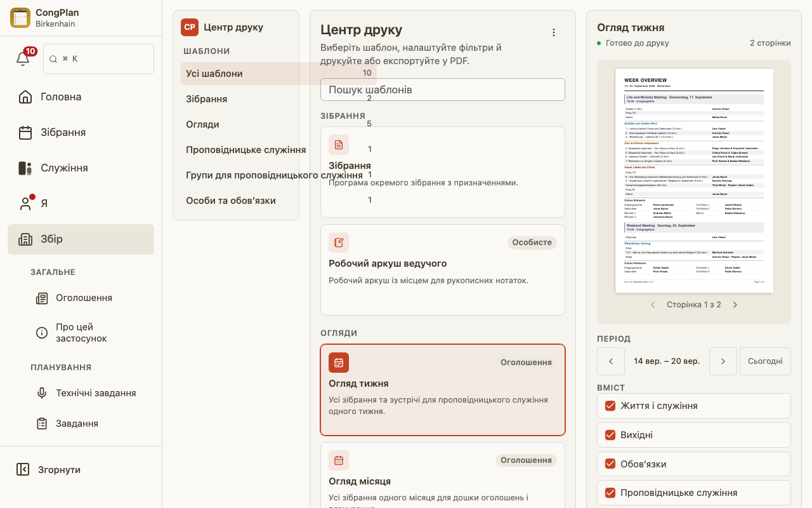812x508 pixels.
Task: Select Особи та обов'язки category
Action: tap(278, 201)
